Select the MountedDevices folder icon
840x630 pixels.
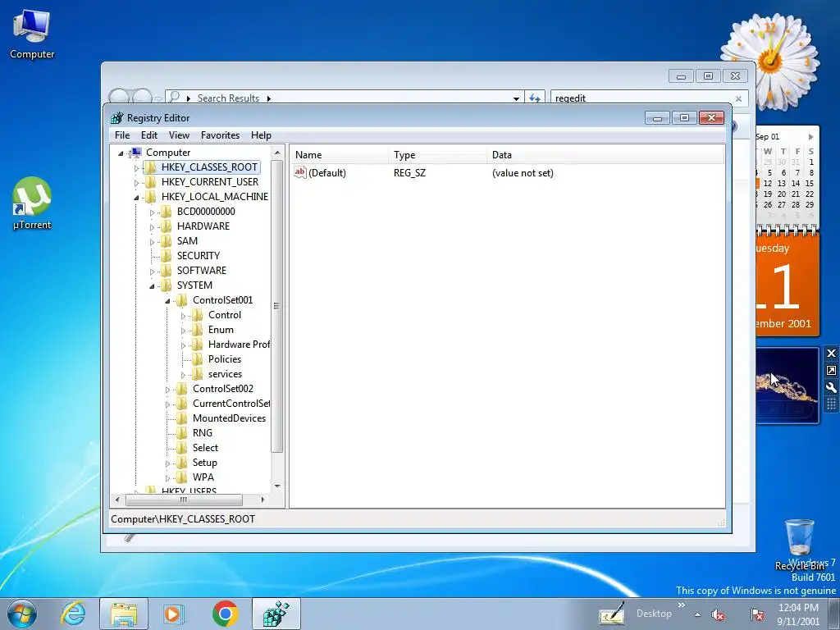click(181, 418)
